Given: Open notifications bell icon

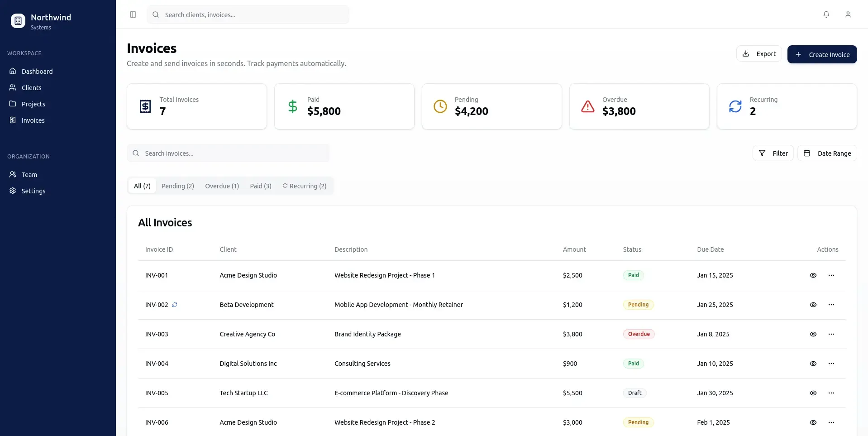Looking at the screenshot, I should 826,14.
